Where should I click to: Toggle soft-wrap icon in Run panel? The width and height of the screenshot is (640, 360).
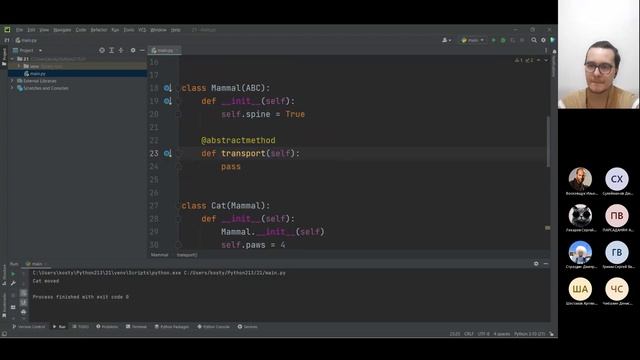point(23,293)
